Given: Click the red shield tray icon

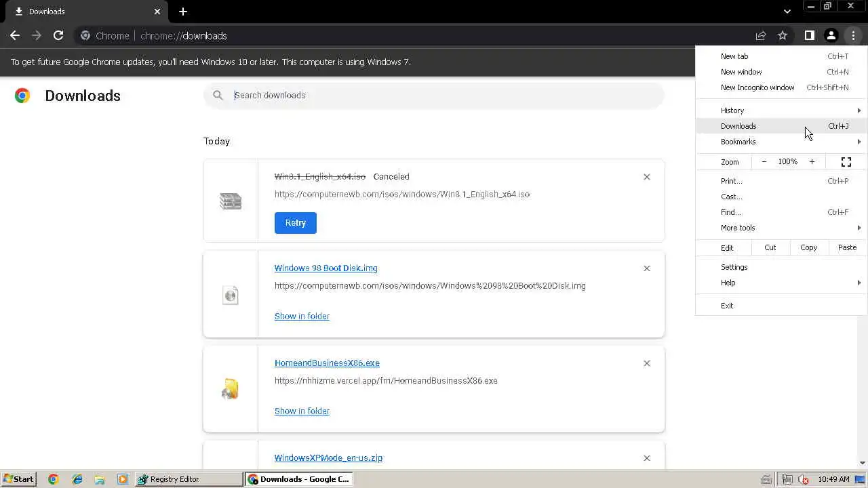Looking at the screenshot, I should point(804,479).
